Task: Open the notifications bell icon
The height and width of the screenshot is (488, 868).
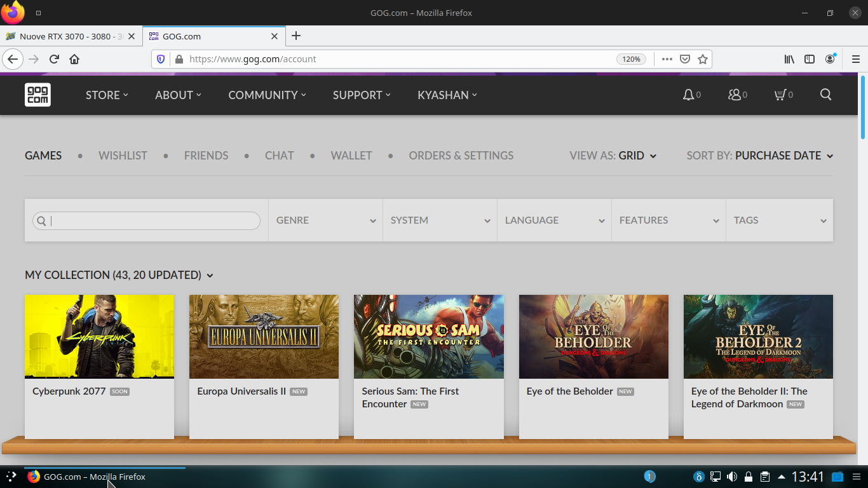Action: (688, 95)
